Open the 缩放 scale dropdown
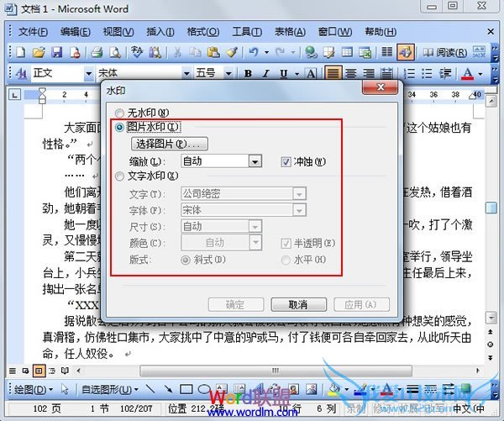 pos(255,161)
